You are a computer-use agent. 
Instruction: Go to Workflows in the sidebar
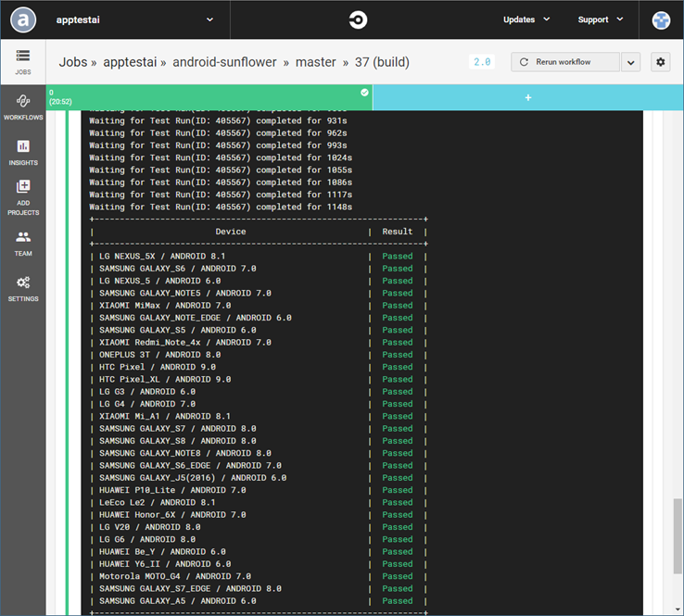(23, 107)
